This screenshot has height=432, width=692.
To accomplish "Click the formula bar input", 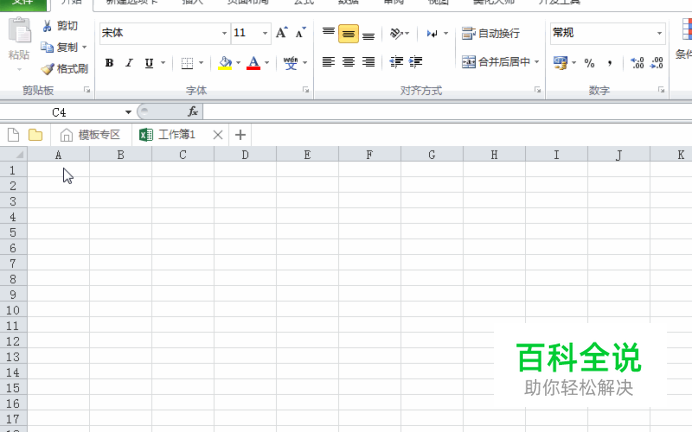I will pyautogui.click(x=447, y=112).
